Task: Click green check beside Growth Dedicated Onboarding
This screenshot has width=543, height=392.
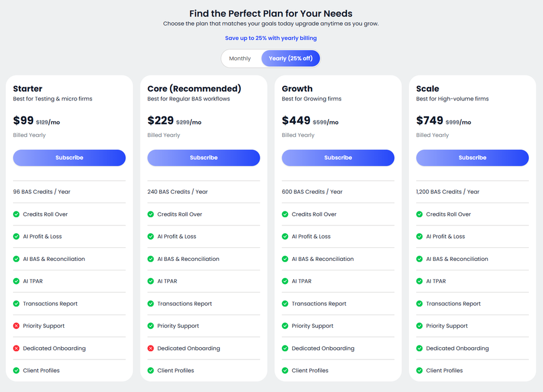Action: coord(285,348)
